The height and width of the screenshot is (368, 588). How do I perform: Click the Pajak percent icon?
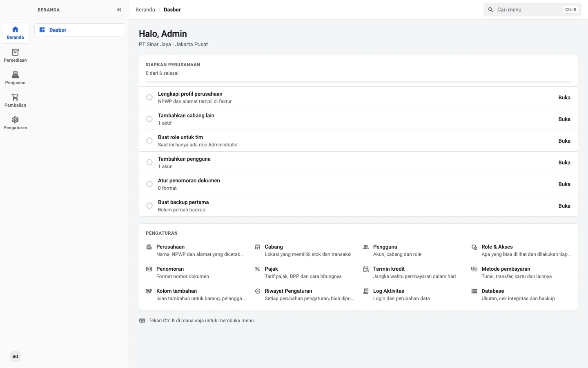click(x=258, y=269)
